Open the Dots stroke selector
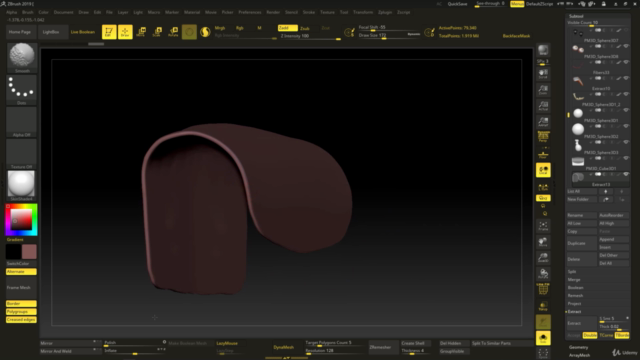The width and height of the screenshot is (640, 360). [x=22, y=90]
